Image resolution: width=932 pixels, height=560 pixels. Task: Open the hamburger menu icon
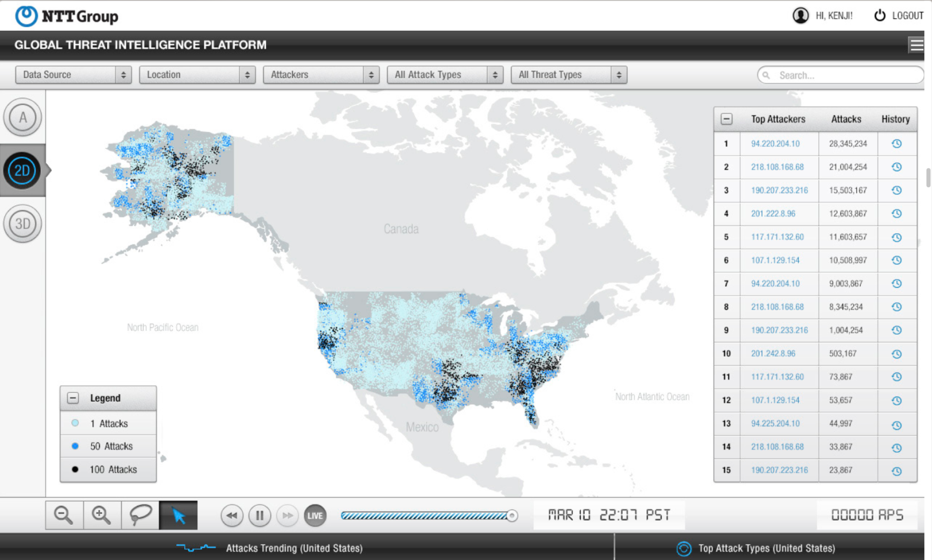pos(916,45)
